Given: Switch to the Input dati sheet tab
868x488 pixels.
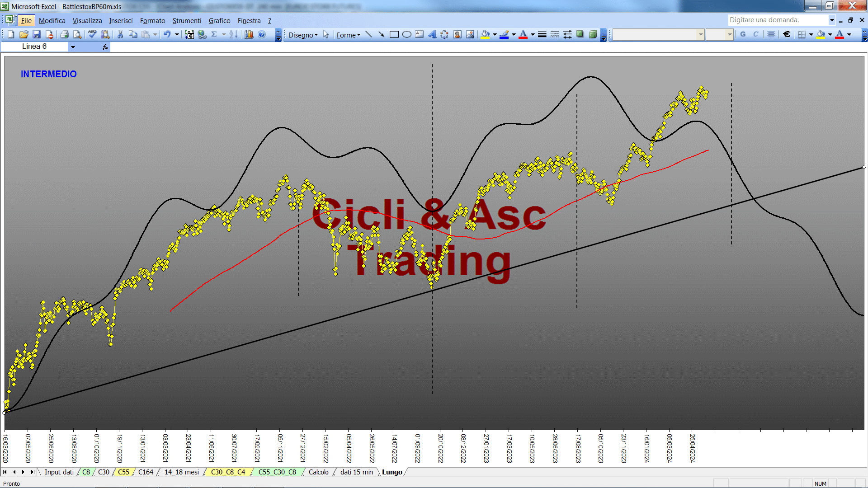Looking at the screenshot, I should [x=59, y=472].
